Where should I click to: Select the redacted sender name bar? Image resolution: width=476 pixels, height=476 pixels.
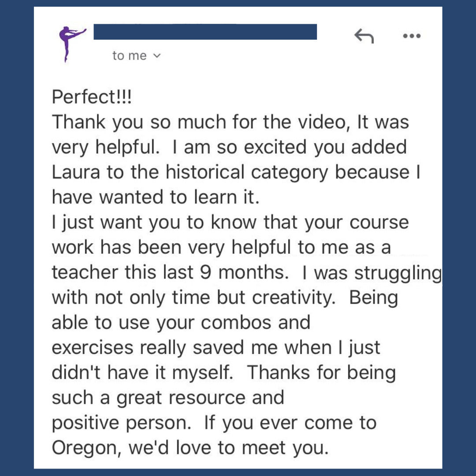(x=205, y=32)
